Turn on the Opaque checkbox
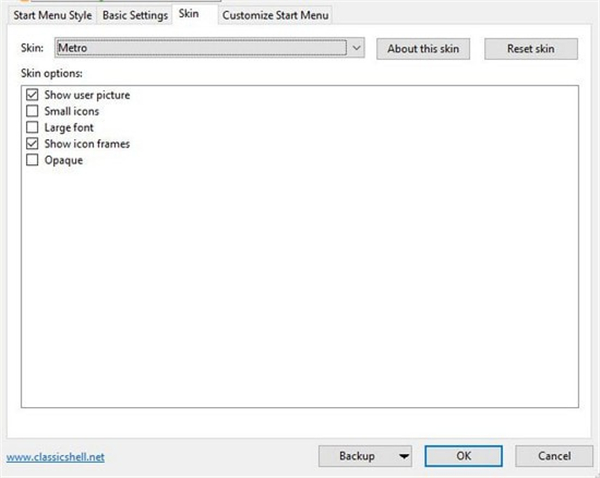This screenshot has height=478, width=600. (x=32, y=159)
